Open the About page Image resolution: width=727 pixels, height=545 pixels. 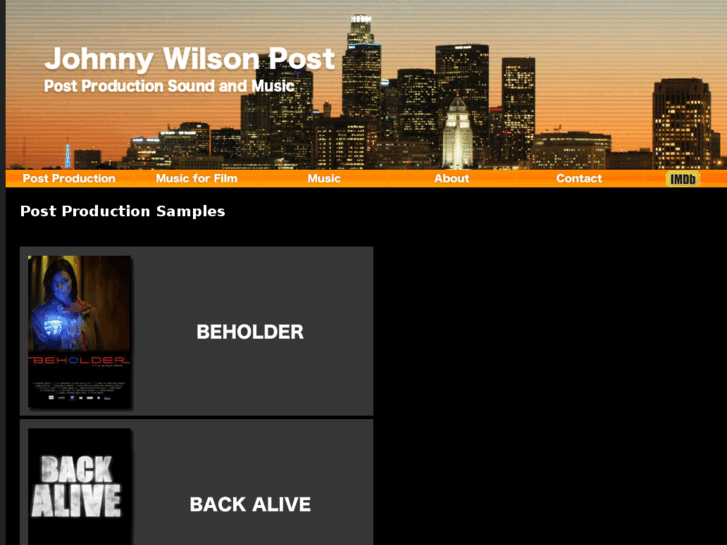[452, 179]
